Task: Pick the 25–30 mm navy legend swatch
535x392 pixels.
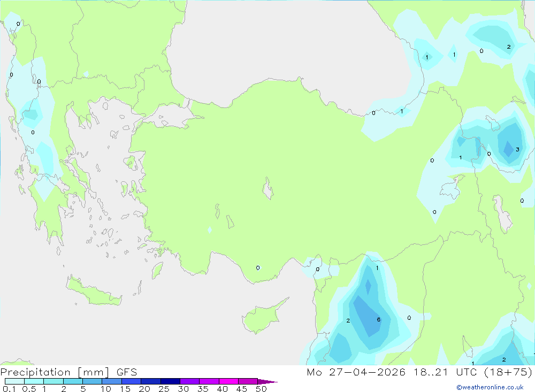Action: coord(170,381)
